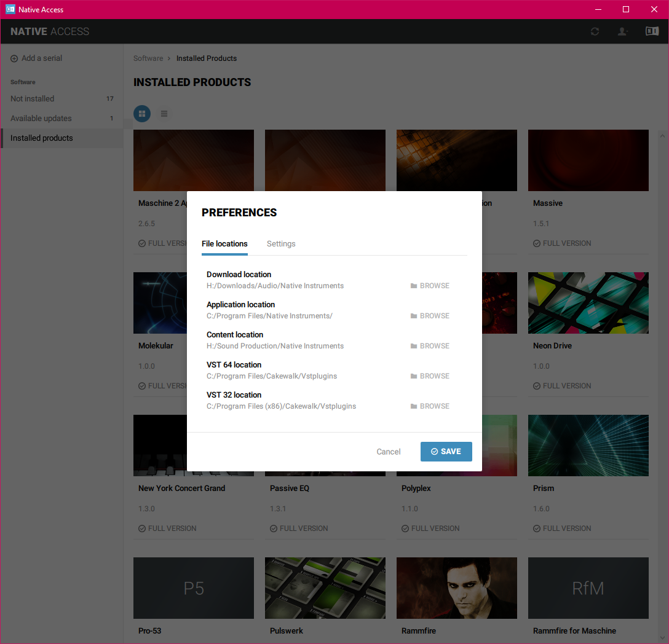The height and width of the screenshot is (644, 669).
Task: Click Neon Drive FULL VERSION status
Action: 562,386
